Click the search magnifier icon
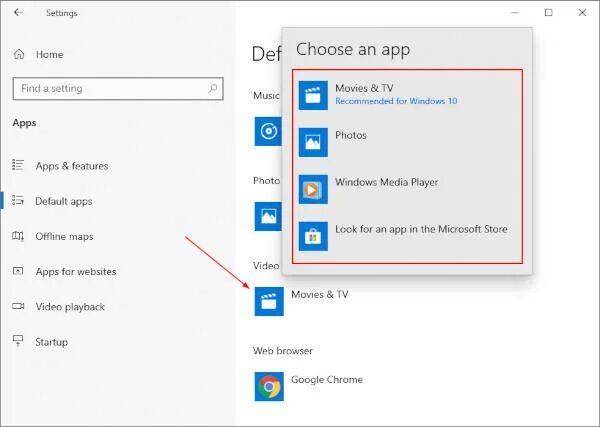The width and height of the screenshot is (600, 427). pyautogui.click(x=213, y=89)
